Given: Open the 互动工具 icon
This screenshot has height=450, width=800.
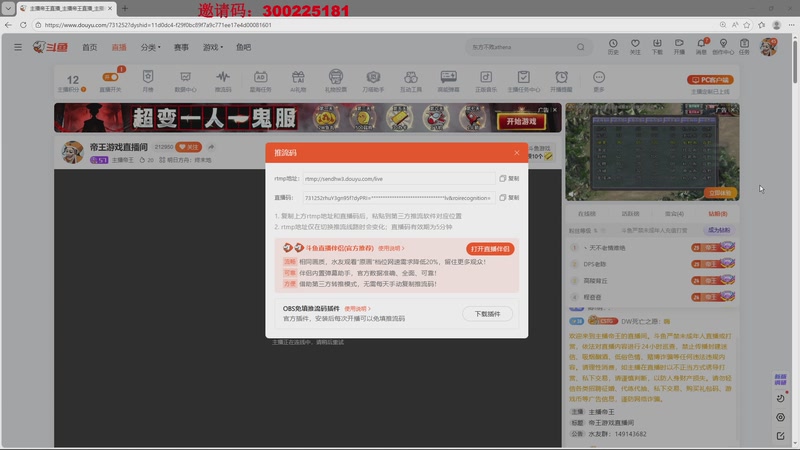Looking at the screenshot, I should (411, 81).
